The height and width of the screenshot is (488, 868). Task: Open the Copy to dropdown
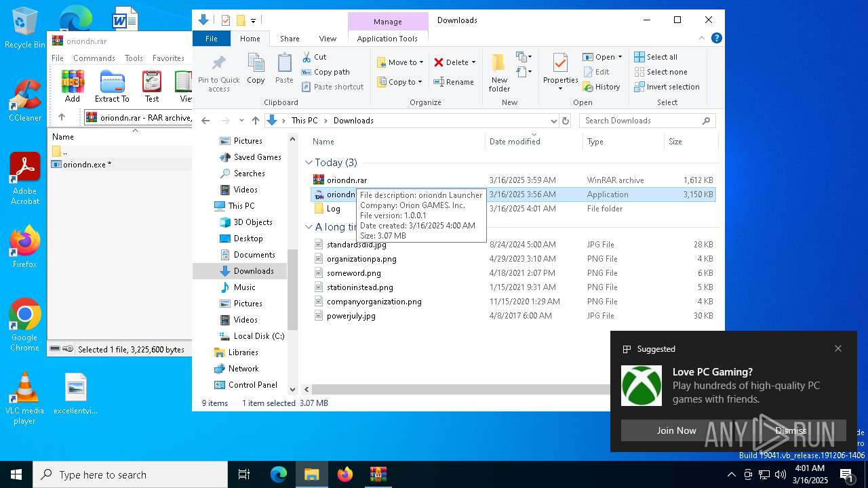[x=400, y=82]
